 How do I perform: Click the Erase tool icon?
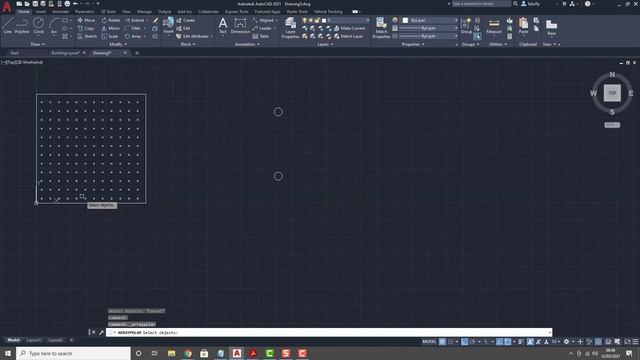156,20
